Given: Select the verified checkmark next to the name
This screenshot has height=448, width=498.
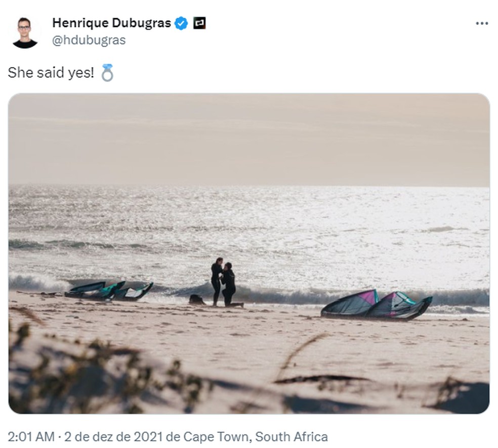Looking at the screenshot, I should 181,22.
